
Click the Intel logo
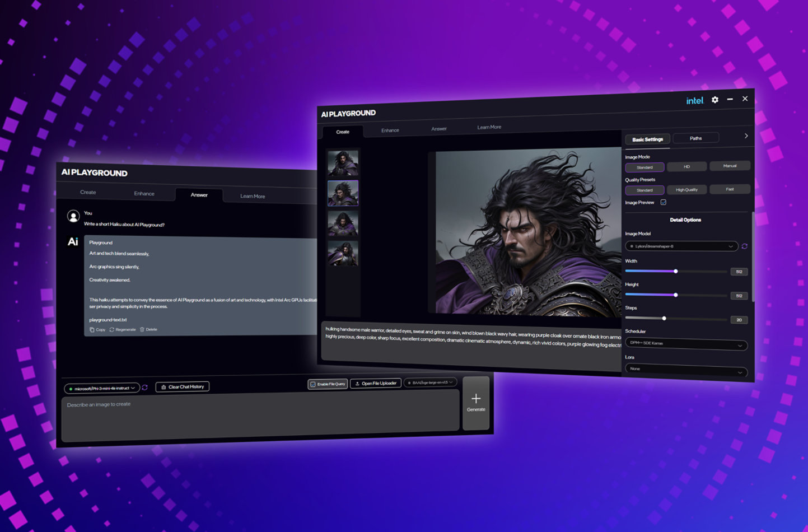[694, 101]
